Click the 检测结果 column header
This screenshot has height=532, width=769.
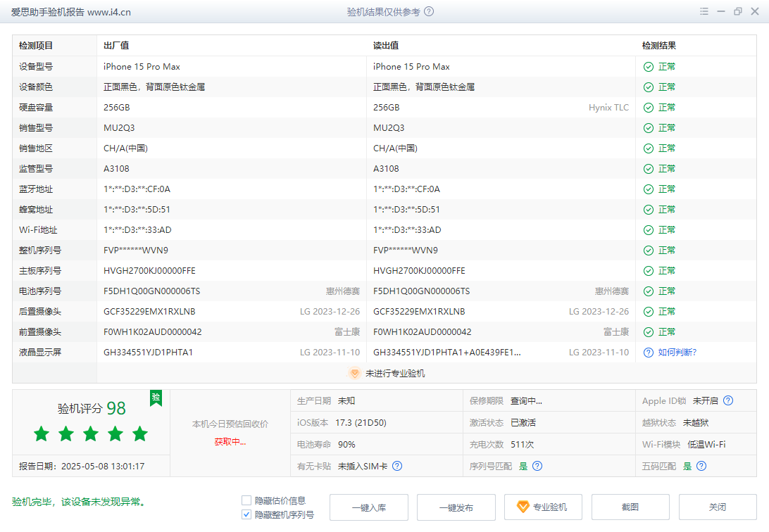pyautogui.click(x=659, y=46)
